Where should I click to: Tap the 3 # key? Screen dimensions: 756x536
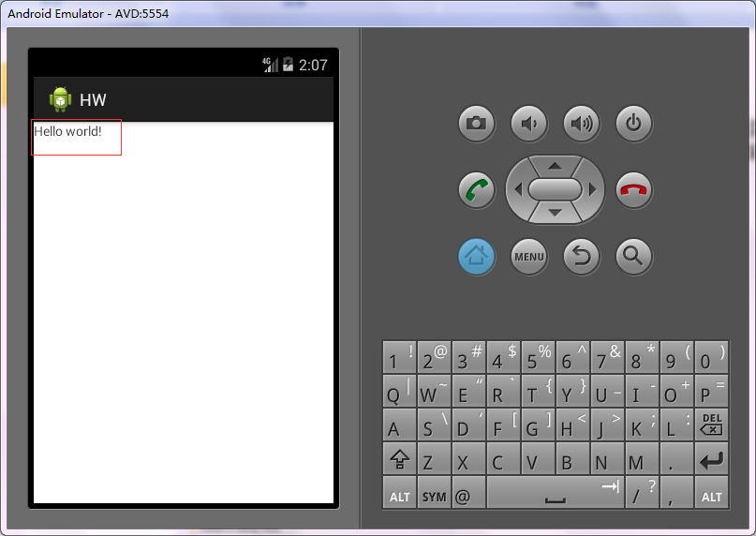[468, 357]
